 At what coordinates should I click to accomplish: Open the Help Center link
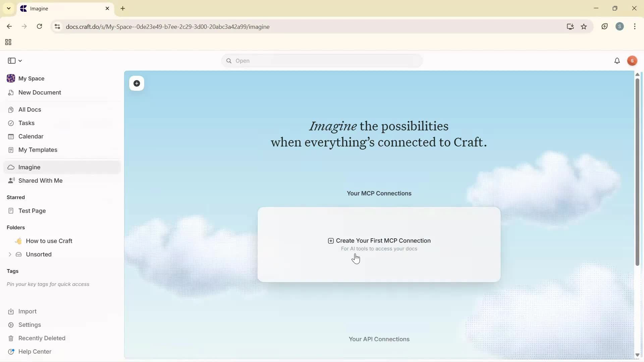pos(35,351)
